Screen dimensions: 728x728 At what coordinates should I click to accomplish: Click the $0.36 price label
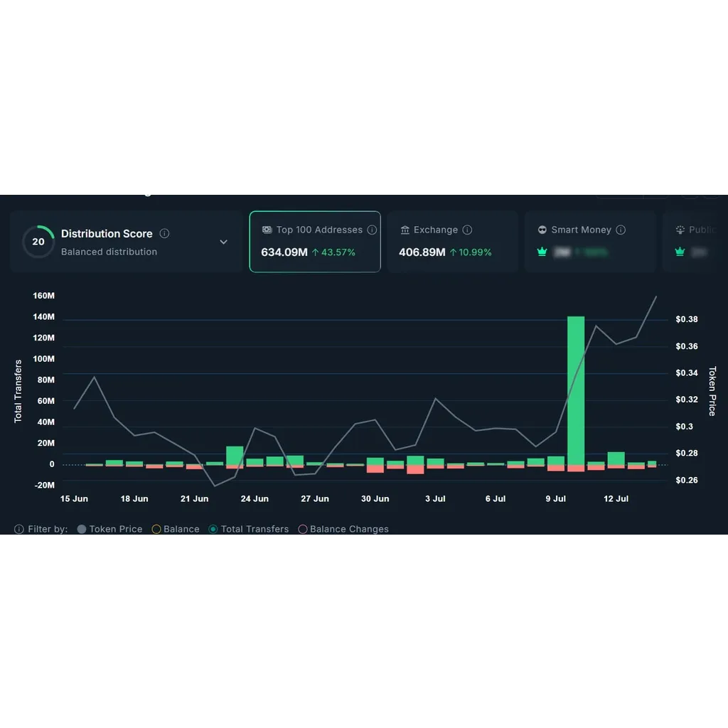point(687,346)
